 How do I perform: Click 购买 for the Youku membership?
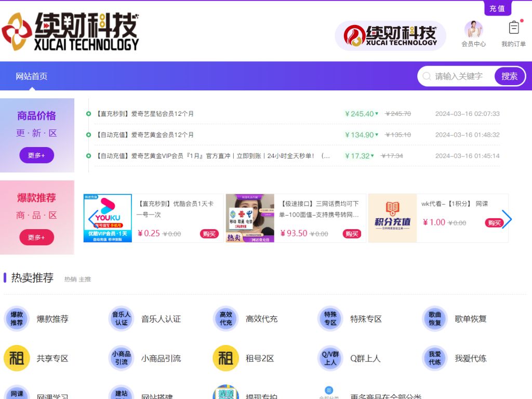[x=209, y=234]
